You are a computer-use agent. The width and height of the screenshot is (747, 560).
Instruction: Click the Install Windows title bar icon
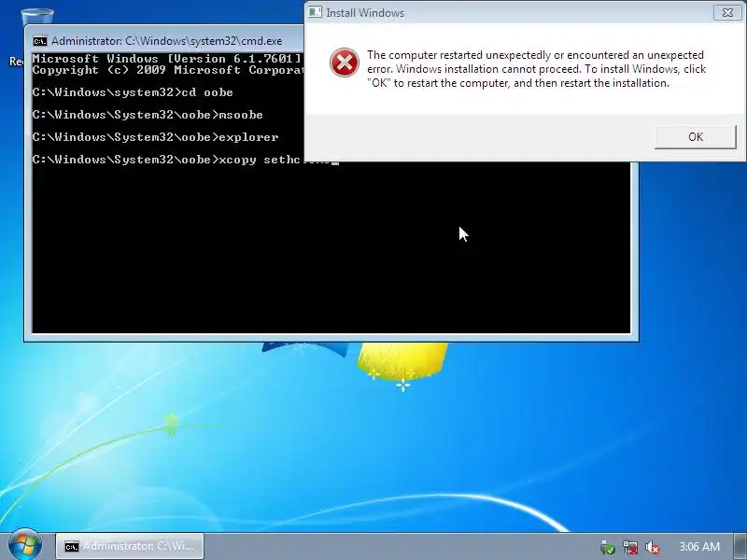(315, 12)
